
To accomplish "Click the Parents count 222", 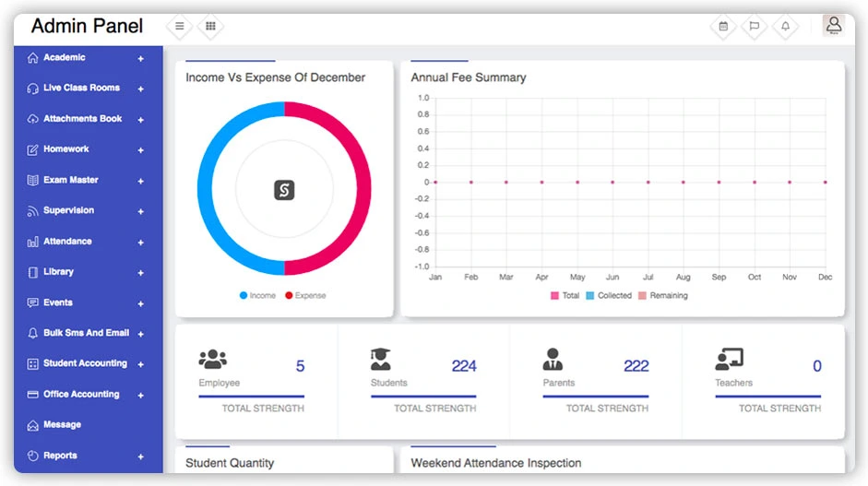I will coord(636,366).
